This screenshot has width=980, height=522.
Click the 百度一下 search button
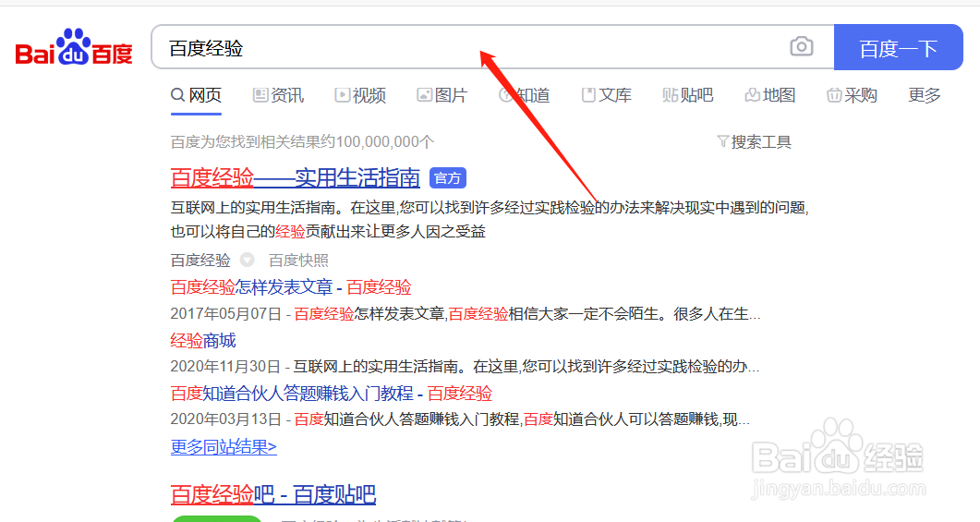pyautogui.click(x=898, y=47)
